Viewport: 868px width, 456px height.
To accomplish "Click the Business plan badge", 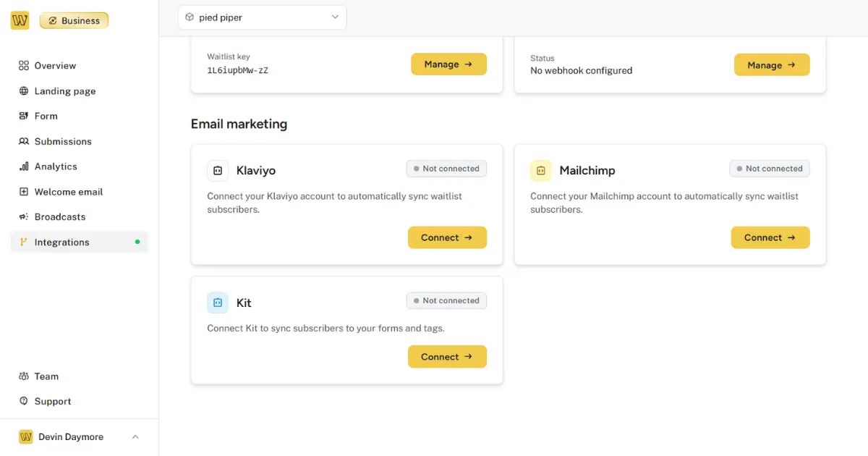I will tap(73, 20).
